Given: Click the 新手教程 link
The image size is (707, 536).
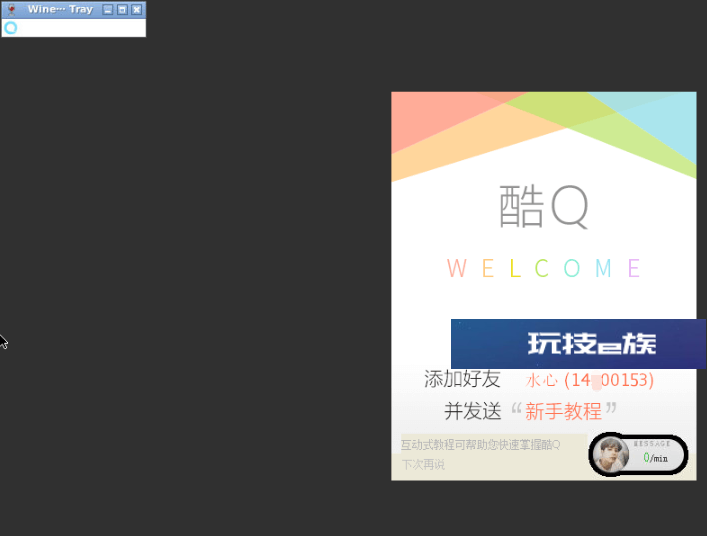Looking at the screenshot, I should (x=563, y=411).
